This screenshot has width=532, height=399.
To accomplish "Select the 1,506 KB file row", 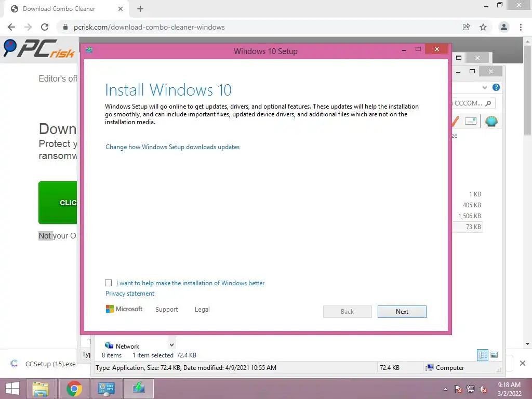I will (468, 216).
